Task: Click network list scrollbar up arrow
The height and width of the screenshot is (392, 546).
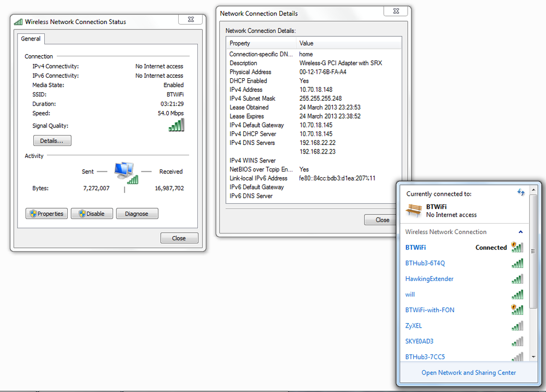Action: click(x=533, y=190)
